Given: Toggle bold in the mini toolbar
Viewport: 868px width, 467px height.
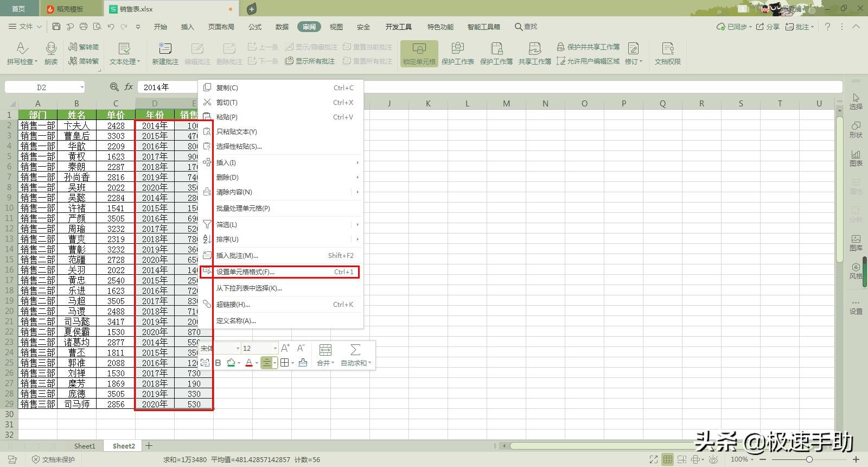Looking at the screenshot, I should coord(218,363).
